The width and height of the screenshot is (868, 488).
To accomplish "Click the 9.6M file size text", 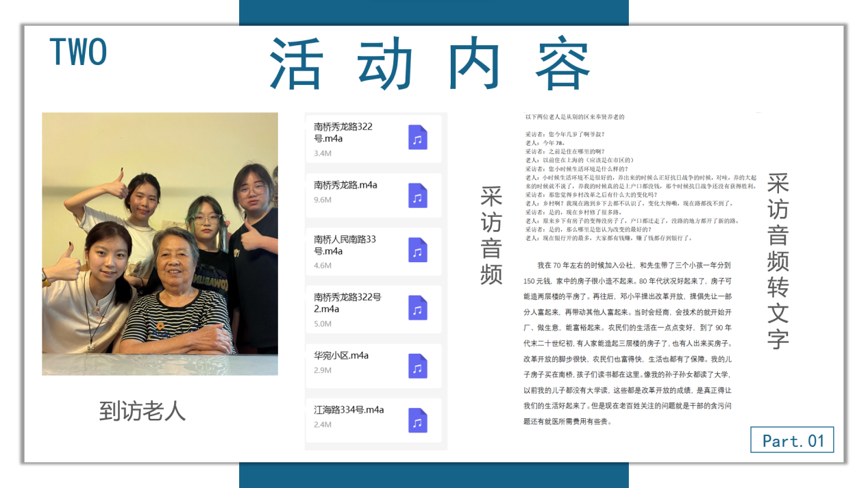I will point(323,200).
